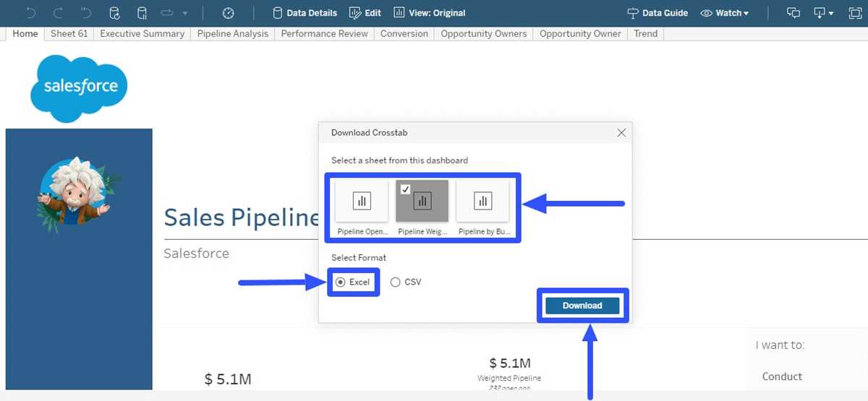Switch to the Conversion tab

click(x=404, y=34)
